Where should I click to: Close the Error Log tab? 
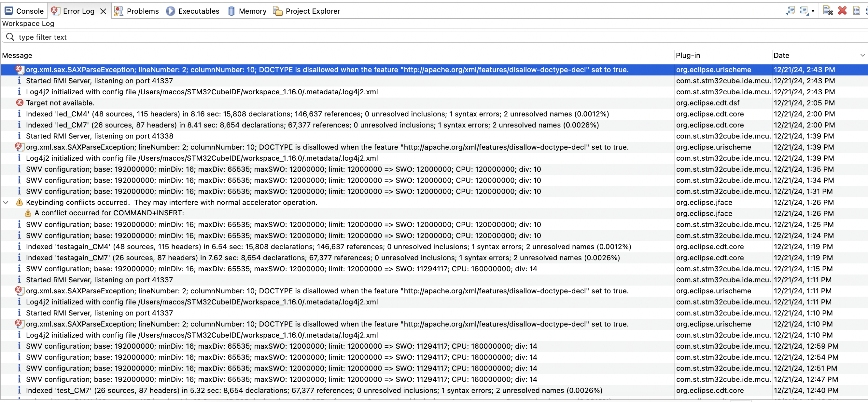coord(103,11)
